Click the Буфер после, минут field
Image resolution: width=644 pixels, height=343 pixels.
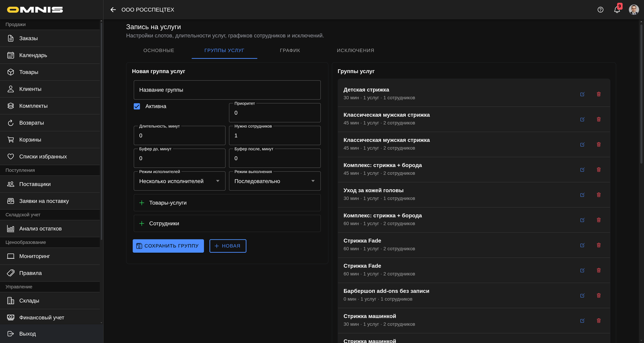tap(275, 159)
